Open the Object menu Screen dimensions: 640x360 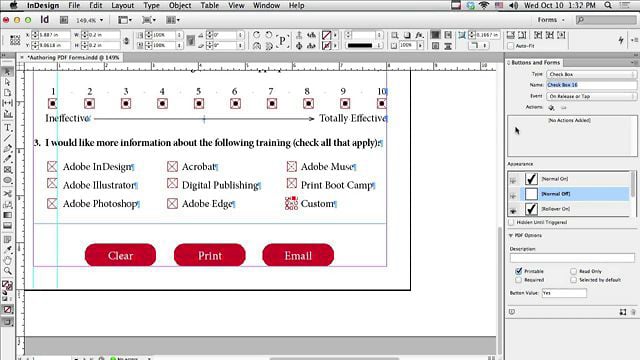pos(180,5)
